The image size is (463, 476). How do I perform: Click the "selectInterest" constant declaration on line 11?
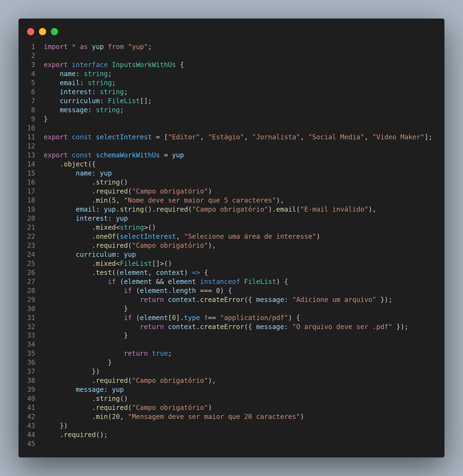pyautogui.click(x=124, y=137)
